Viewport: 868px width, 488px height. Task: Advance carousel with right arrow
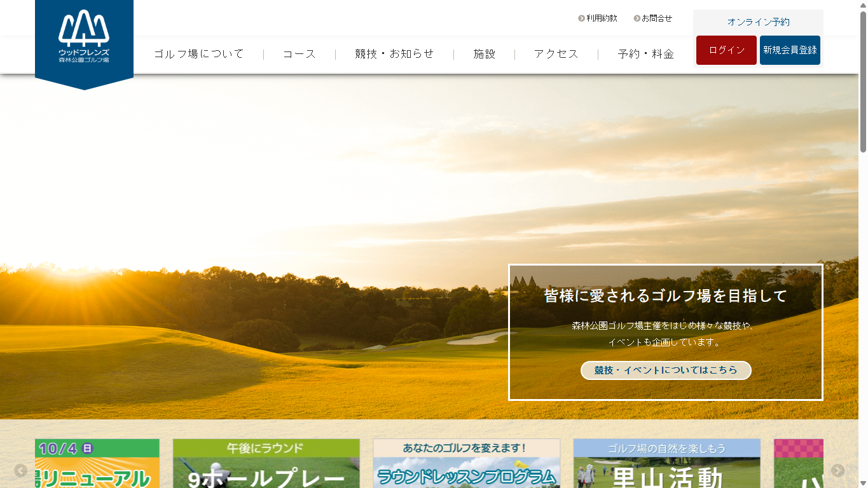pyautogui.click(x=837, y=471)
